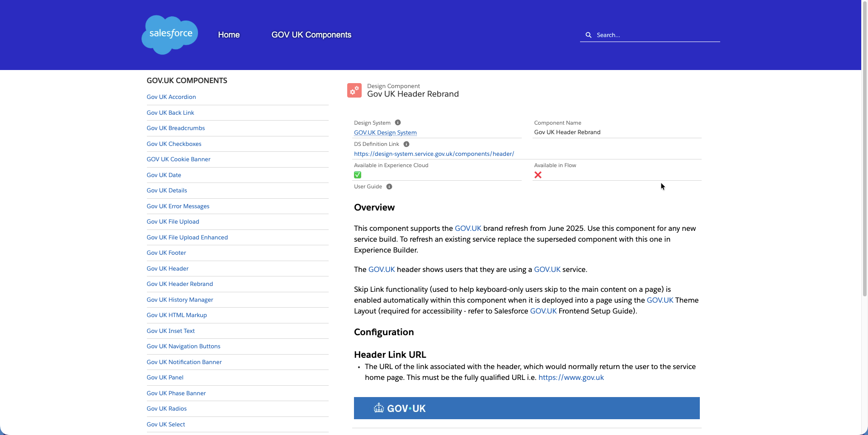Go to Gov UK Notification Banner page
This screenshot has width=868, height=435.
(184, 362)
